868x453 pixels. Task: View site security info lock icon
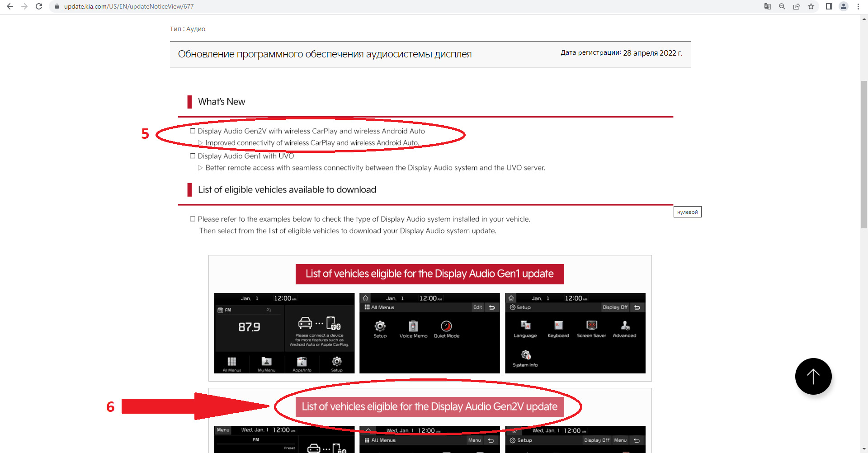pyautogui.click(x=57, y=6)
